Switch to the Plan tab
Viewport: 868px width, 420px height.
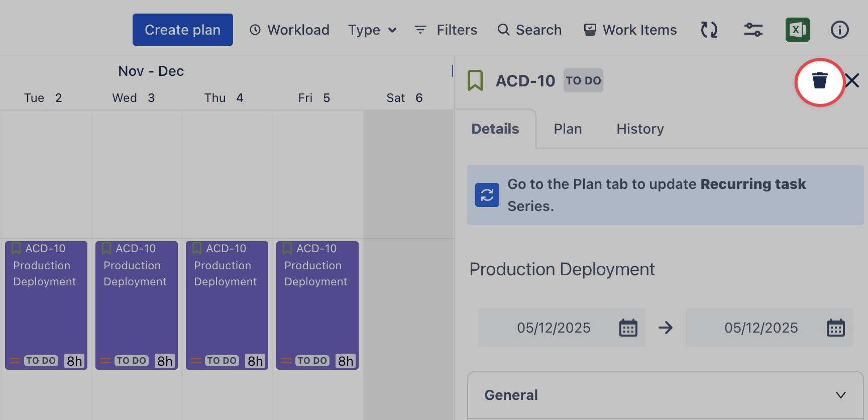[x=568, y=129]
